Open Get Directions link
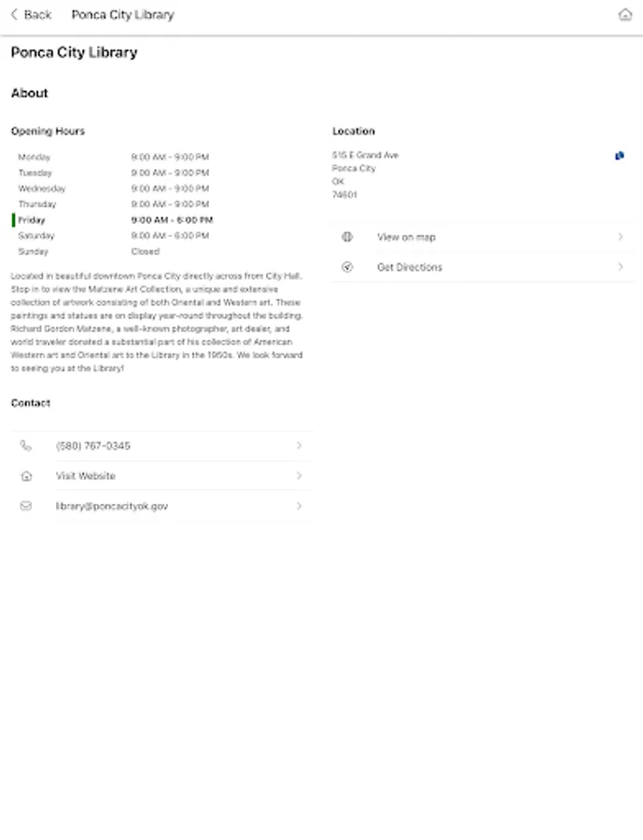 click(482, 267)
